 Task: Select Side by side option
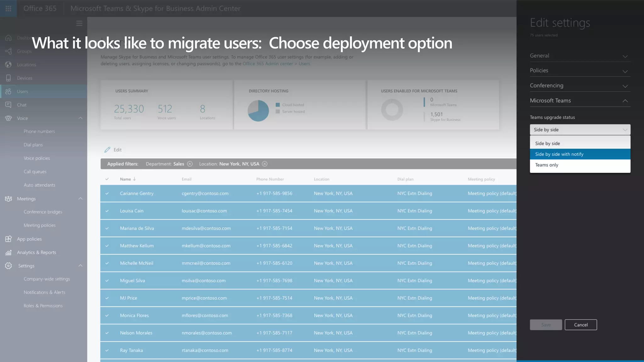click(x=580, y=143)
